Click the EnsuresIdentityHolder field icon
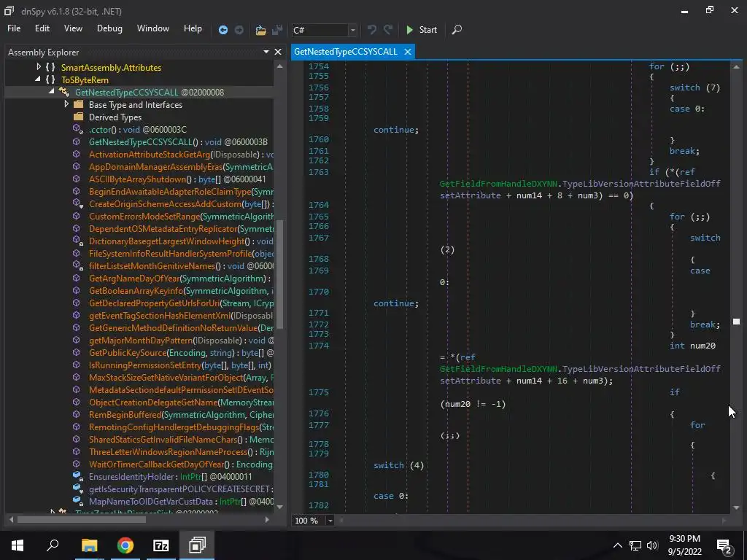The width and height of the screenshot is (747, 560). (77, 476)
